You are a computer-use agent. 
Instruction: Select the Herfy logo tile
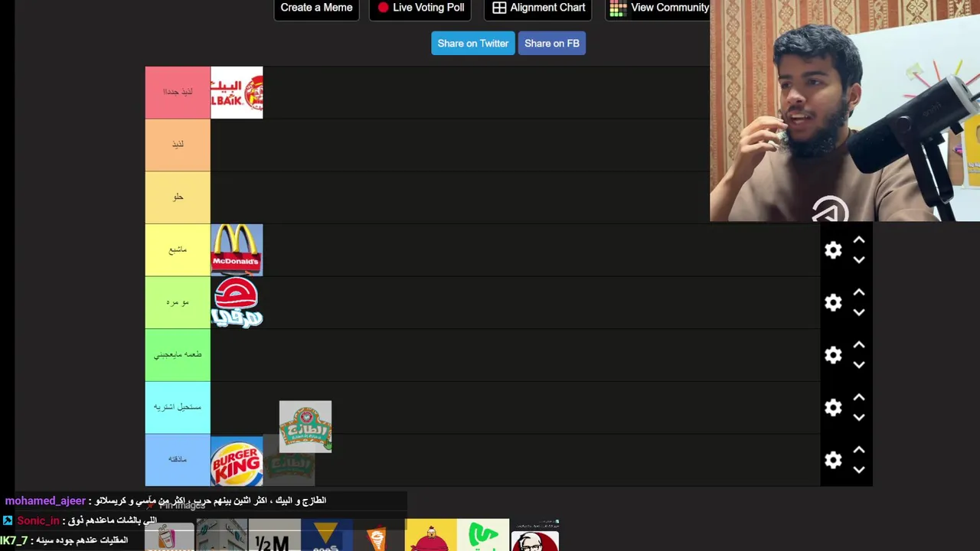pos(237,302)
